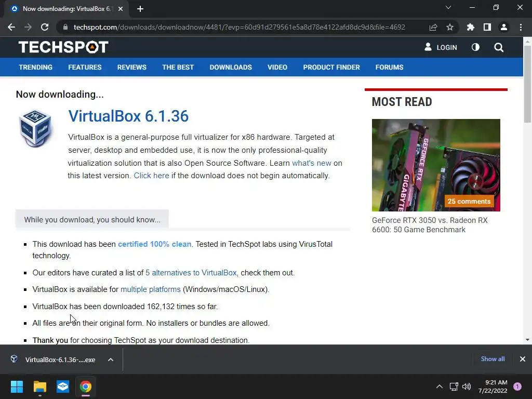This screenshot has height=399, width=532.
Task: Open a new browser tab
Action: [140, 9]
